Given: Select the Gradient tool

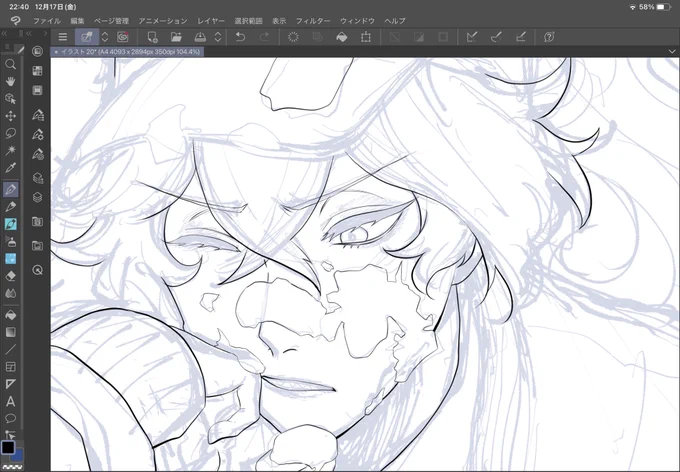Looking at the screenshot, I should (10, 332).
